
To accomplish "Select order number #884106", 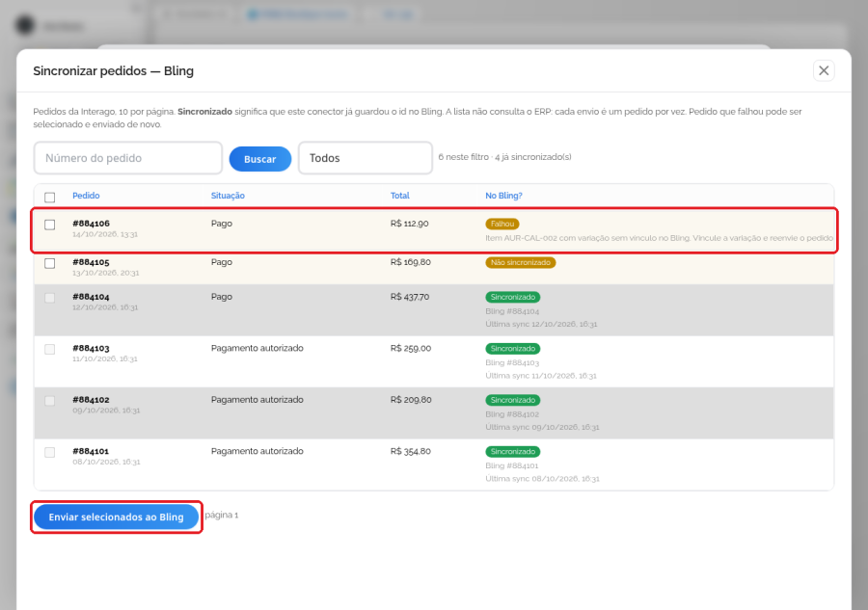I will coord(91,224).
